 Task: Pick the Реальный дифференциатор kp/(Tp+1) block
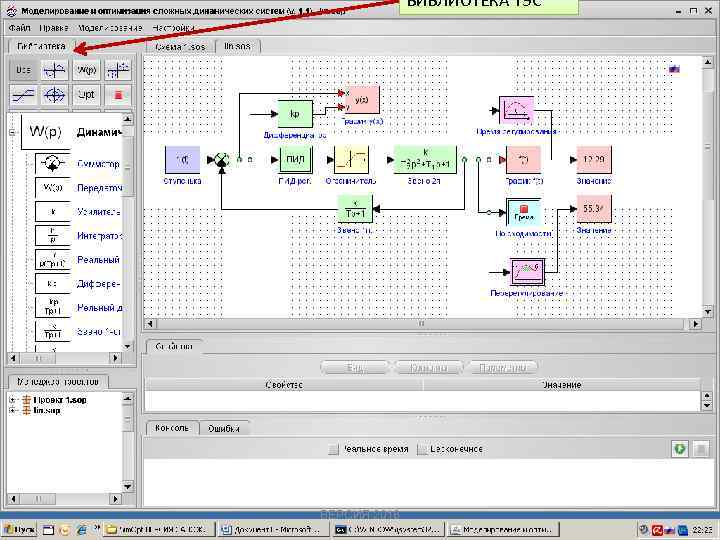click(52, 308)
